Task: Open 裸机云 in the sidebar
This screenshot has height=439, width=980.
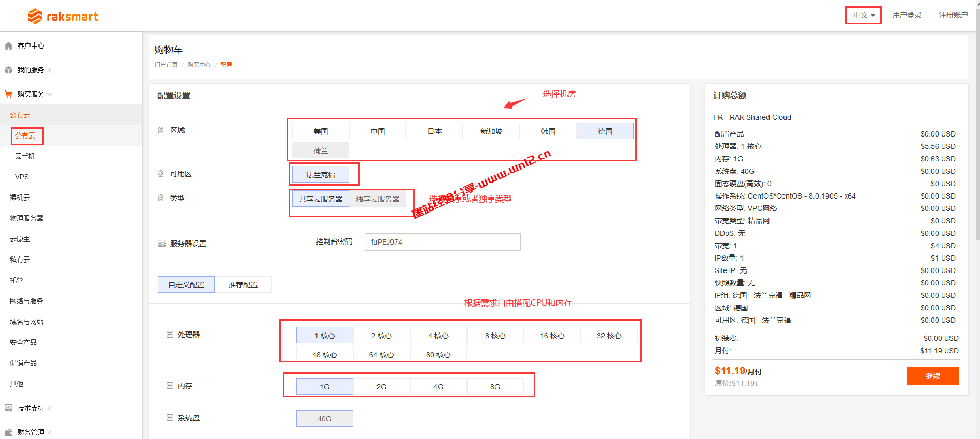Action: (x=20, y=198)
